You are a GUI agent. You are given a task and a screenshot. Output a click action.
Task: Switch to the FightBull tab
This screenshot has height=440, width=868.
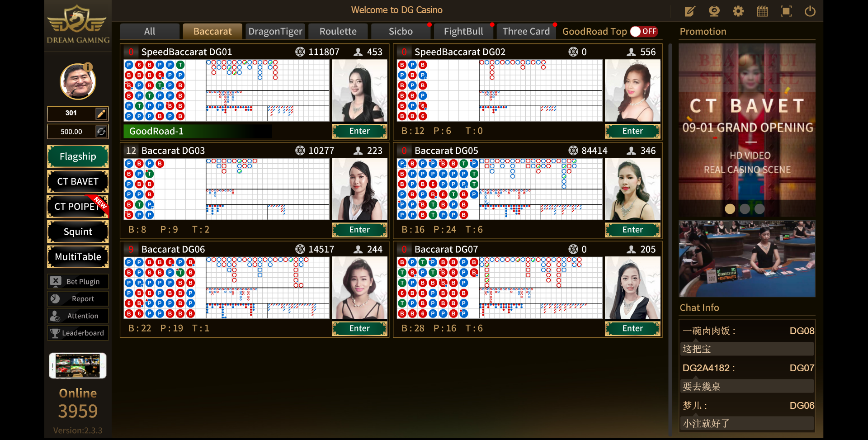point(463,32)
